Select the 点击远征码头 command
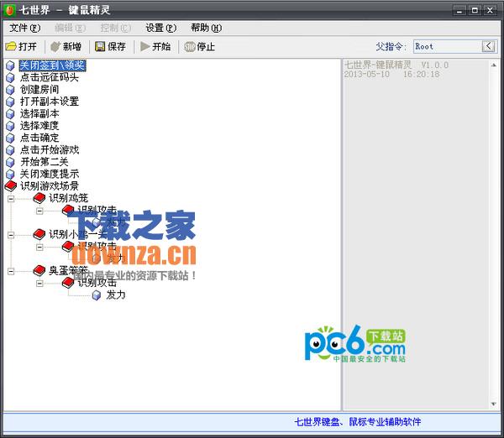Viewport: 504px width, 438px height. pos(50,77)
